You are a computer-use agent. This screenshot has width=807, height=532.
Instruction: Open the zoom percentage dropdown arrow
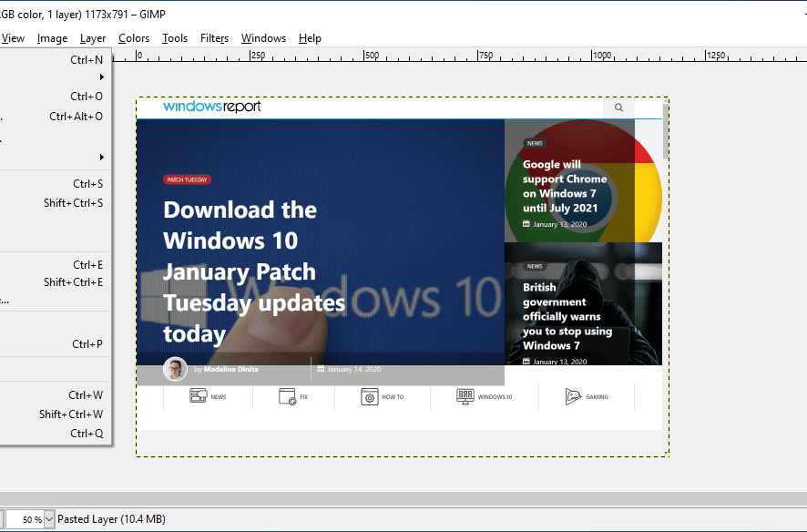coord(49,519)
